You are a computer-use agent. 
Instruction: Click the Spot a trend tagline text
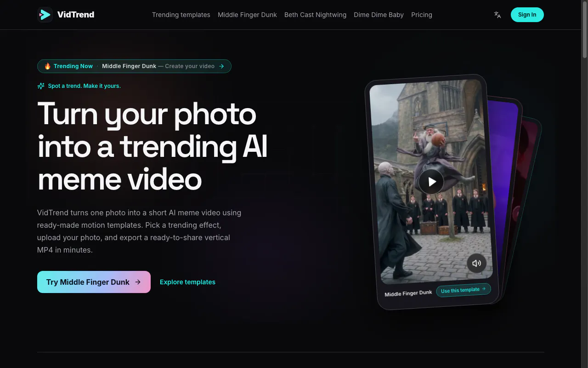click(x=85, y=86)
